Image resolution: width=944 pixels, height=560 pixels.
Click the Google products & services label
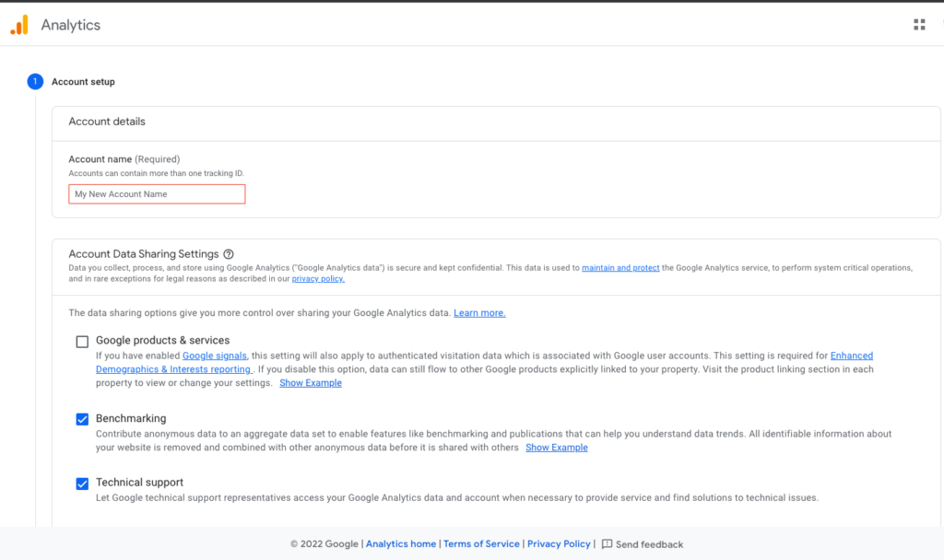162,341
